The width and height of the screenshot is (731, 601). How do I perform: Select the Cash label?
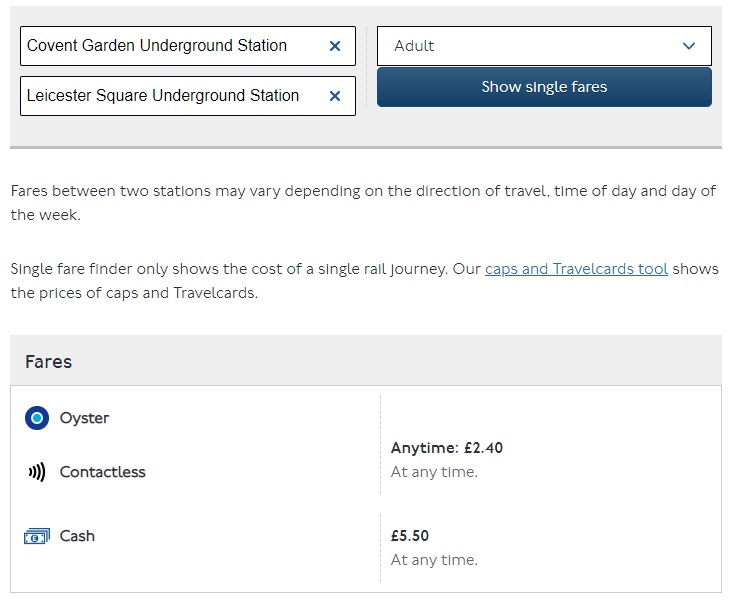(77, 536)
